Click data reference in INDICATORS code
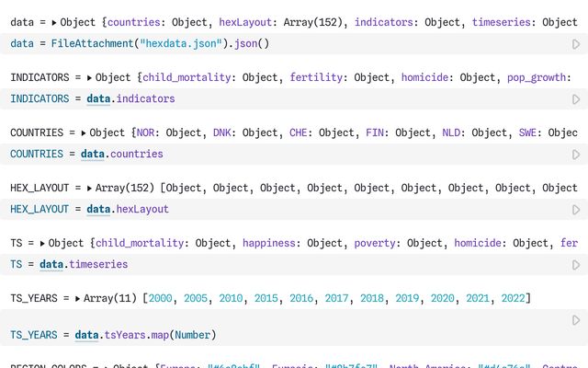588x368 pixels. point(98,98)
